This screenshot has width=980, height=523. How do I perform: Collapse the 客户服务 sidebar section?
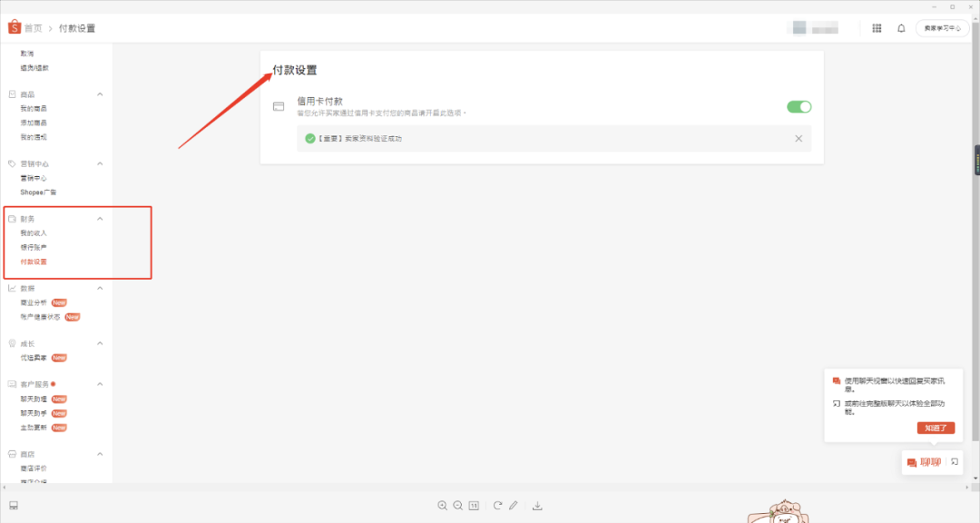point(100,384)
